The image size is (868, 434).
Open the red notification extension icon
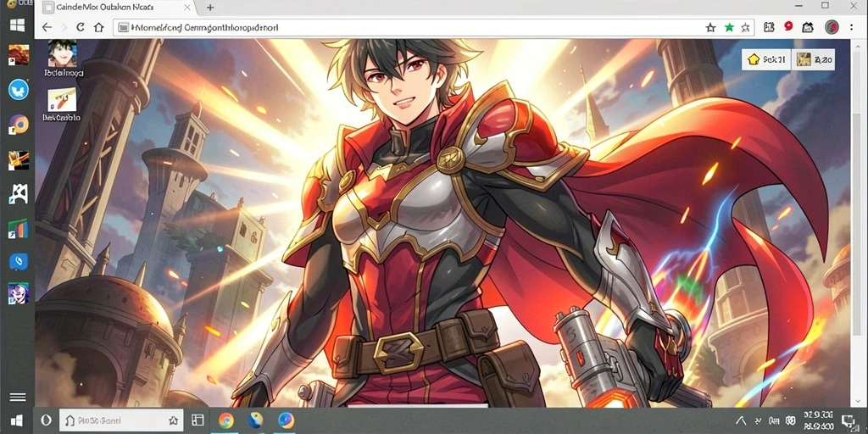pos(788,26)
